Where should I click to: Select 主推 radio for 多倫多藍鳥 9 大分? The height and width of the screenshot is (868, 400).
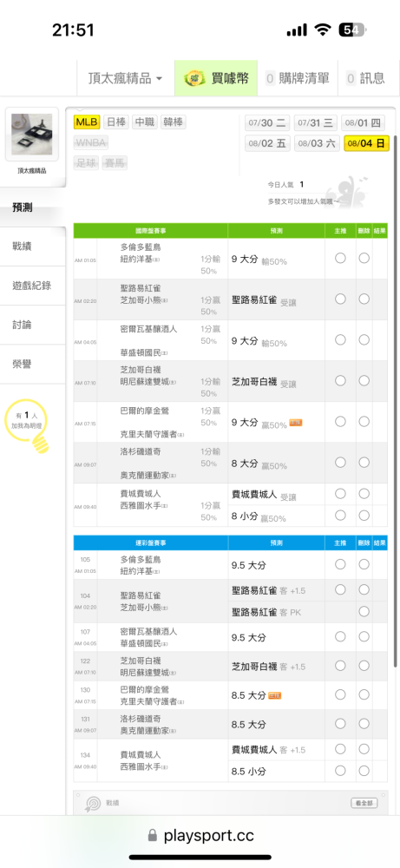tap(340, 258)
